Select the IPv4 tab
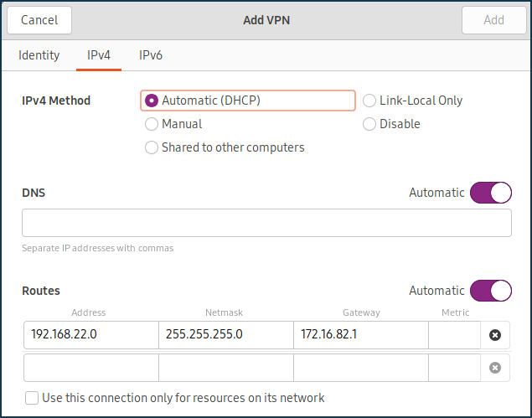This screenshot has width=532, height=418. [x=100, y=55]
